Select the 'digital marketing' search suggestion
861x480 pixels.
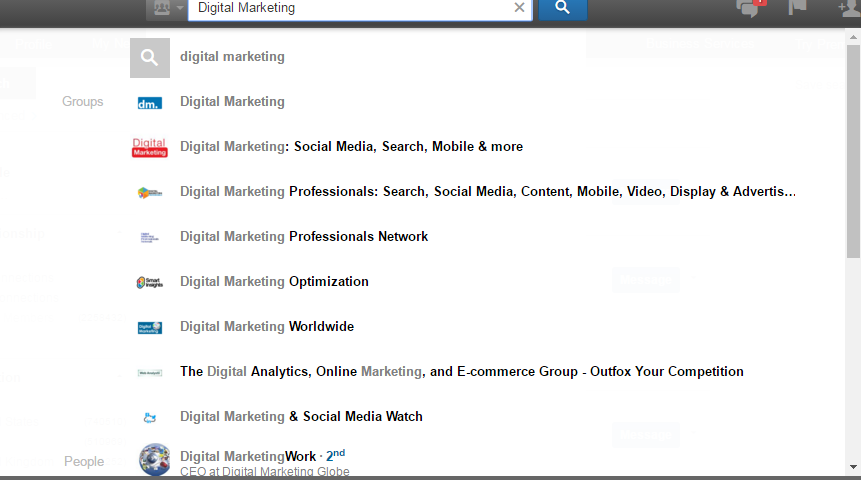232,57
